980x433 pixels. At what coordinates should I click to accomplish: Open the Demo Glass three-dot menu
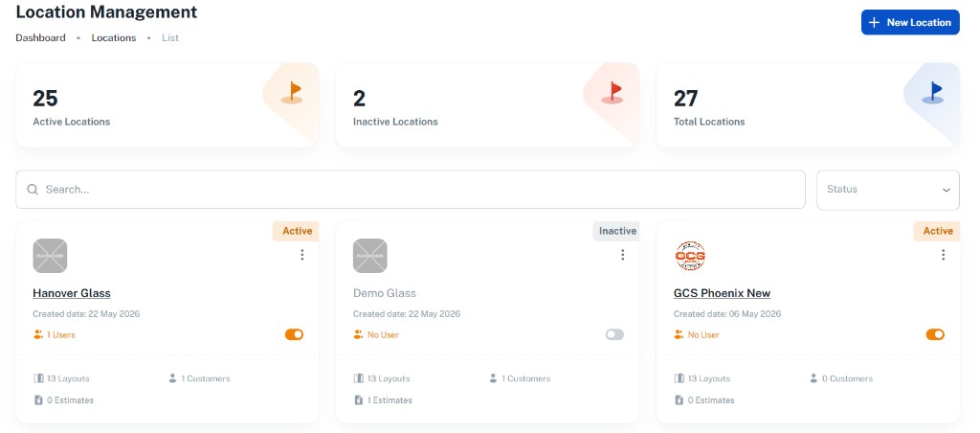click(622, 255)
